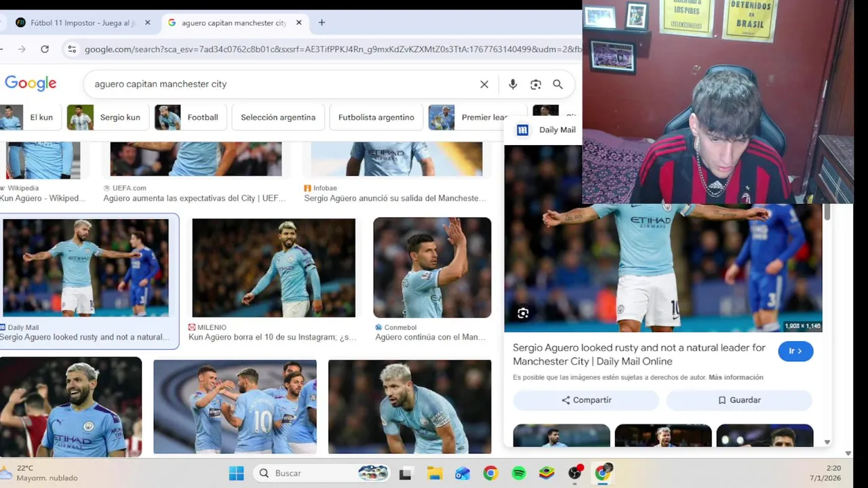Click the Compartir button
Image resolution: width=868 pixels, height=488 pixels.
point(586,400)
